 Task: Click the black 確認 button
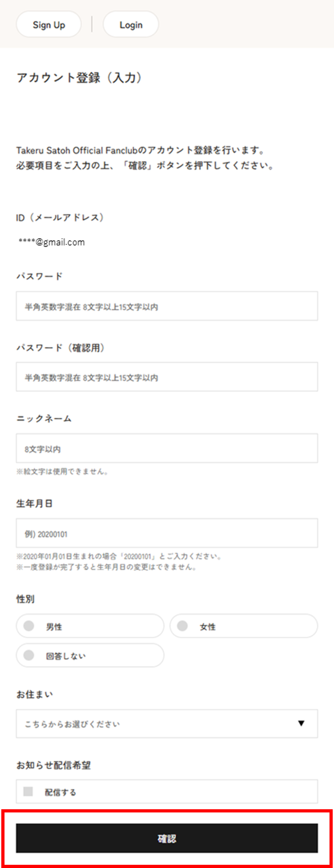pos(167,838)
